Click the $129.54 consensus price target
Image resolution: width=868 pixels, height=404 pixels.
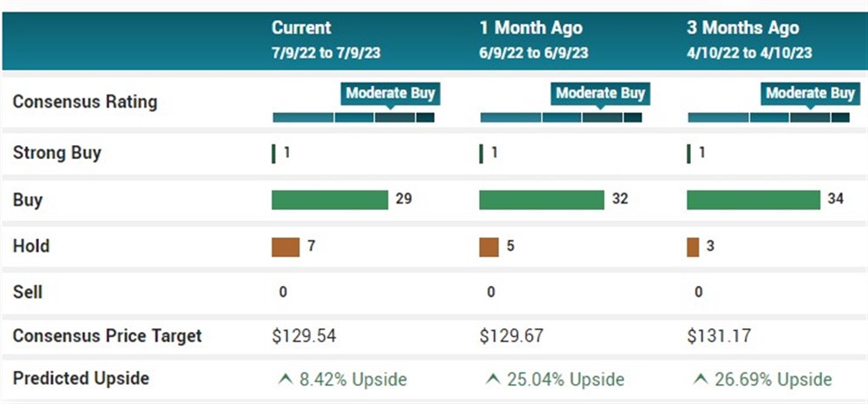pyautogui.click(x=305, y=336)
